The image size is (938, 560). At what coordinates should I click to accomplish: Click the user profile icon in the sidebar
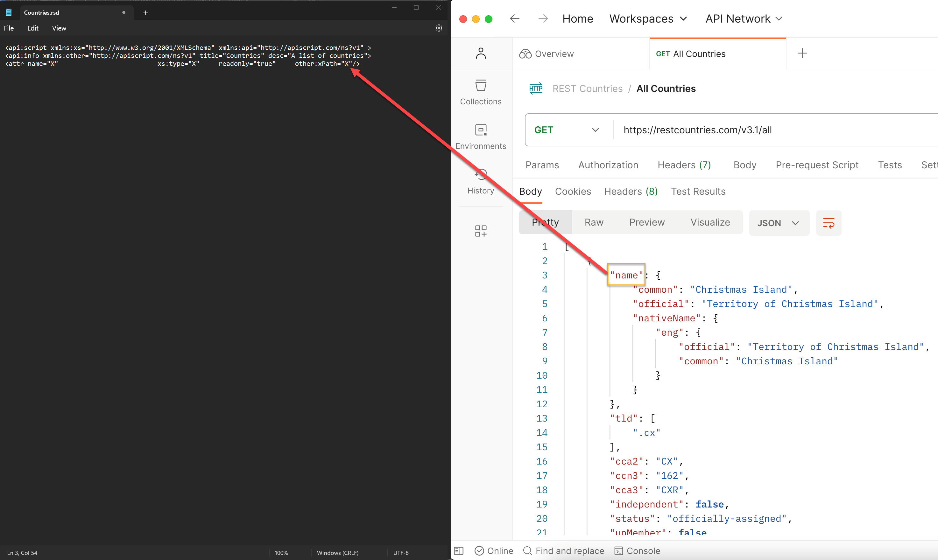coord(481,53)
